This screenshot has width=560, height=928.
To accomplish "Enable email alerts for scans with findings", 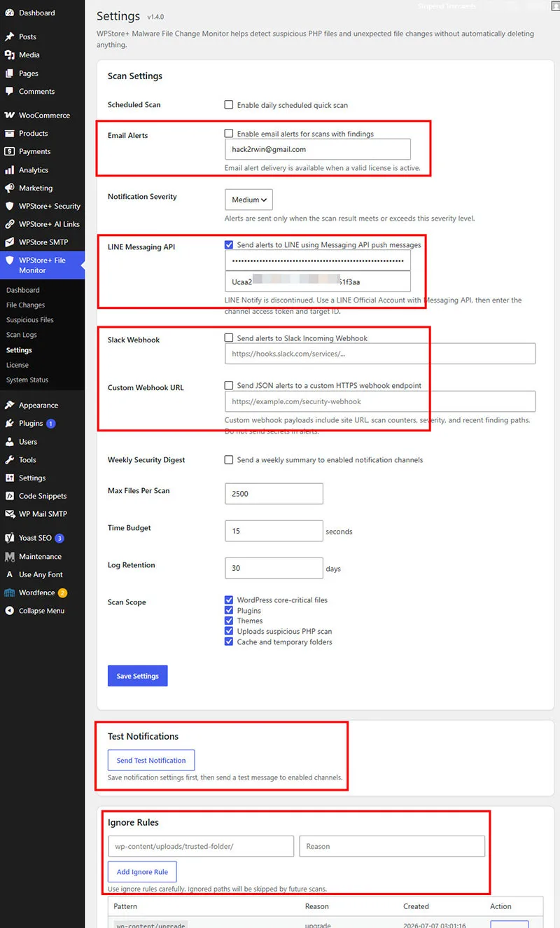I will pos(229,133).
